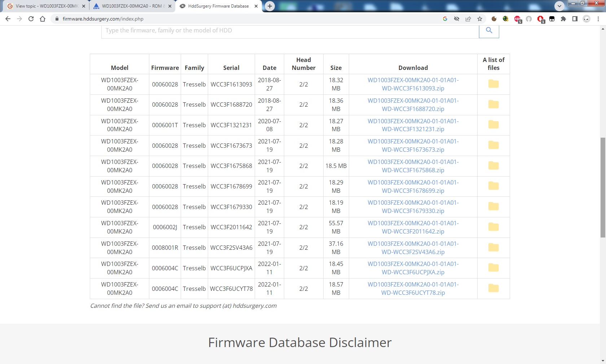This screenshot has width=606, height=364.
Task: Download WD-WCC3F2SV43A6.zip firmware
Action: pyautogui.click(x=413, y=248)
